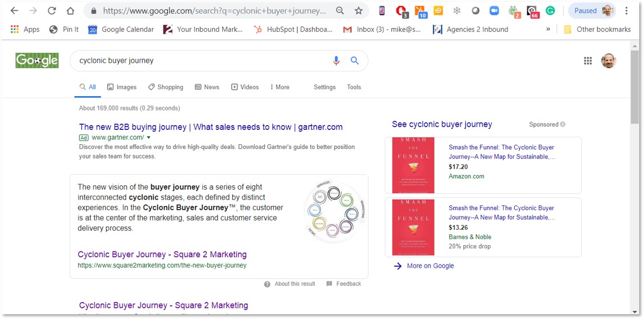Click the browser forward arrow

click(33, 11)
